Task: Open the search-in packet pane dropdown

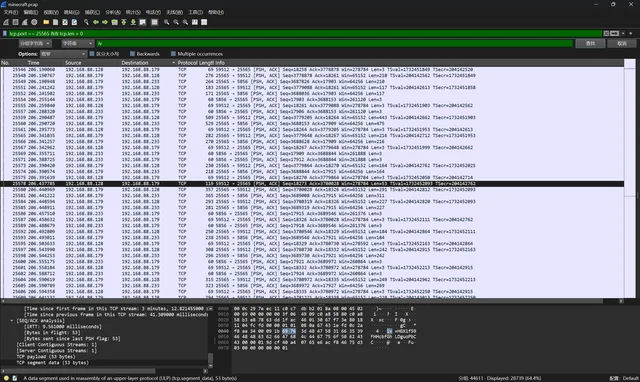Action: click(x=35, y=43)
